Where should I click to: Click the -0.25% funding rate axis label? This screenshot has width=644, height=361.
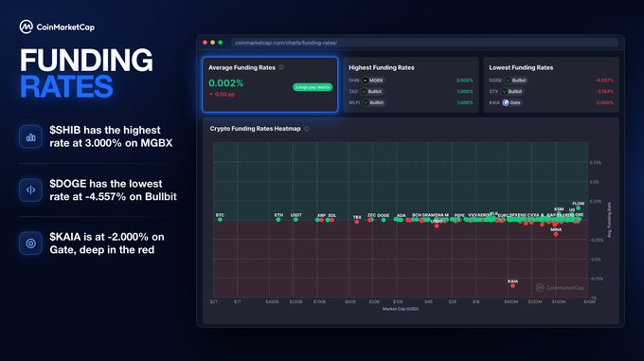coord(596,241)
